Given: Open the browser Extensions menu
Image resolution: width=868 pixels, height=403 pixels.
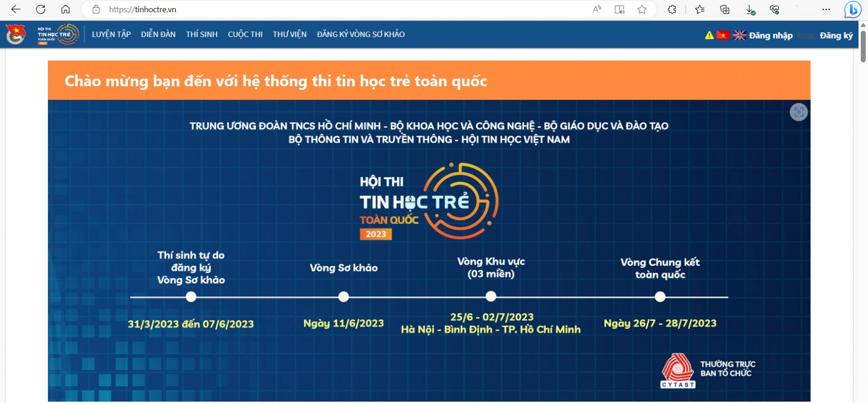Looking at the screenshot, I should click(672, 9).
